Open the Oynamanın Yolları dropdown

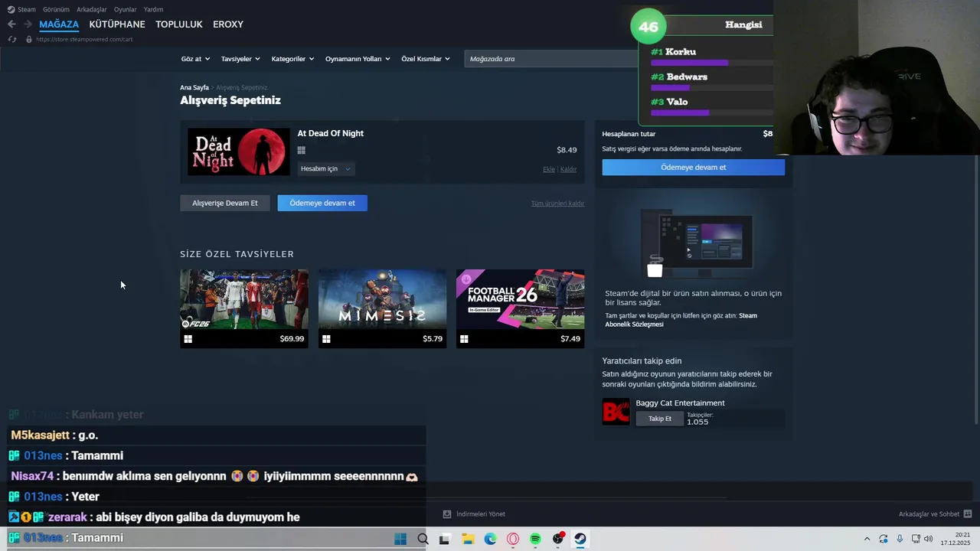coord(358,59)
